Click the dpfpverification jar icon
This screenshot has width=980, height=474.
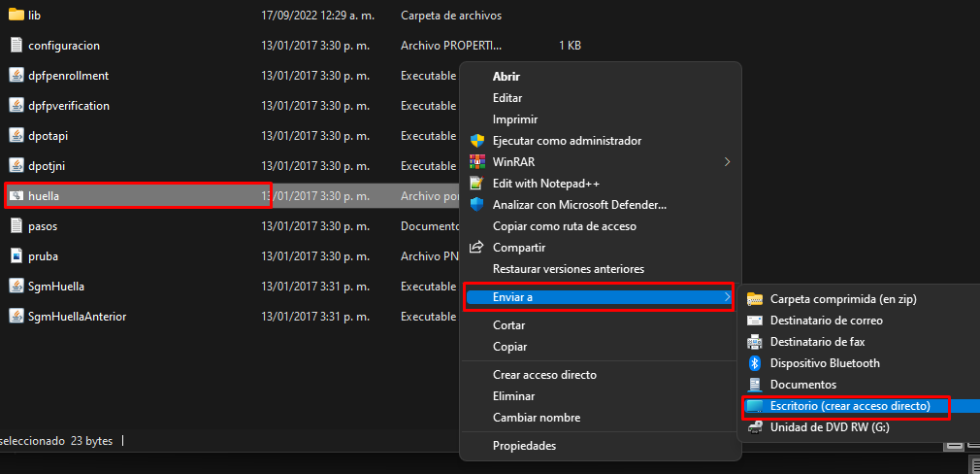(x=16, y=106)
